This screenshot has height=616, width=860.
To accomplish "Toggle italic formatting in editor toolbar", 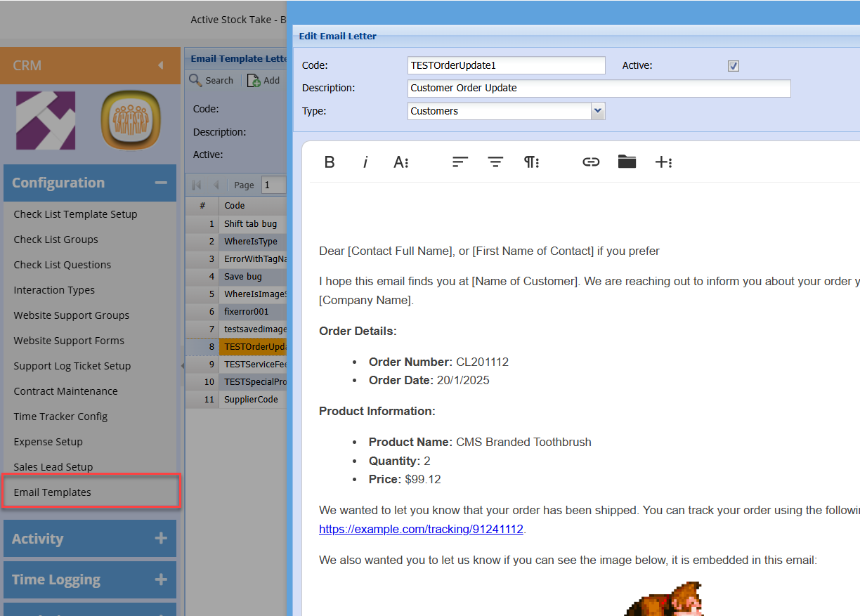I will pos(365,162).
